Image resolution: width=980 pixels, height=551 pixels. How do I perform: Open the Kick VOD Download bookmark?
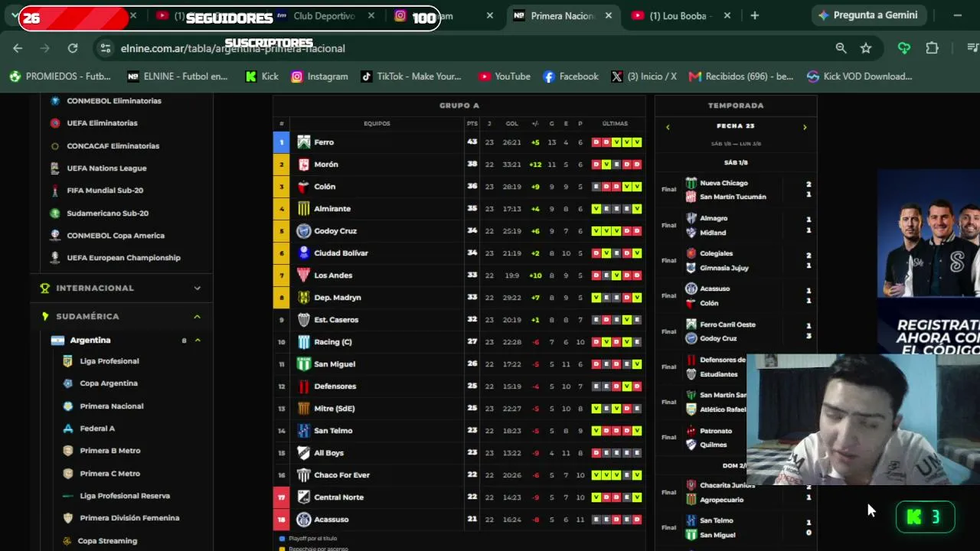(x=860, y=77)
